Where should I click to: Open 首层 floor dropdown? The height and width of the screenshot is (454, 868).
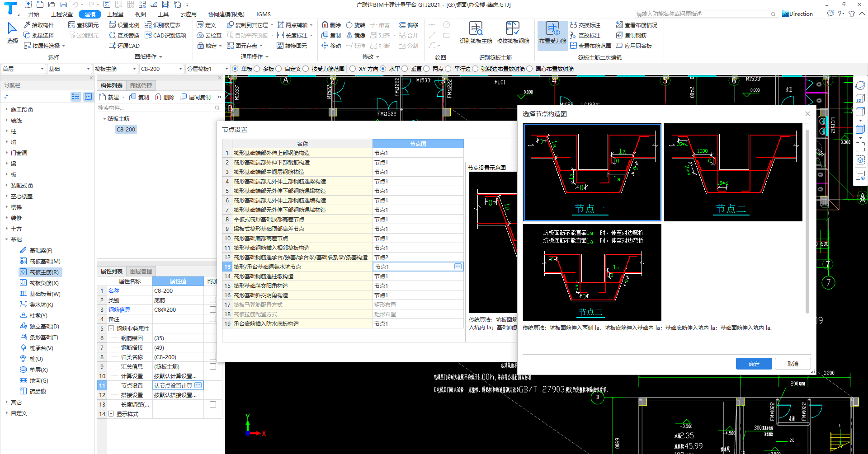point(24,69)
